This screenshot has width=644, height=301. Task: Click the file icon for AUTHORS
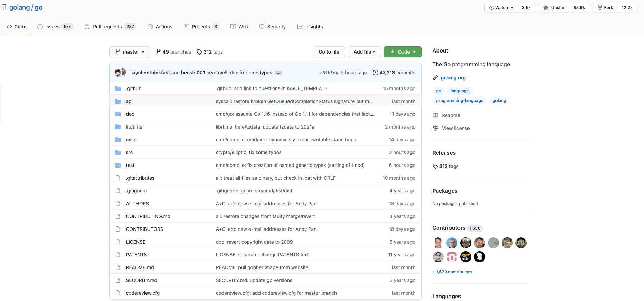pos(118,204)
